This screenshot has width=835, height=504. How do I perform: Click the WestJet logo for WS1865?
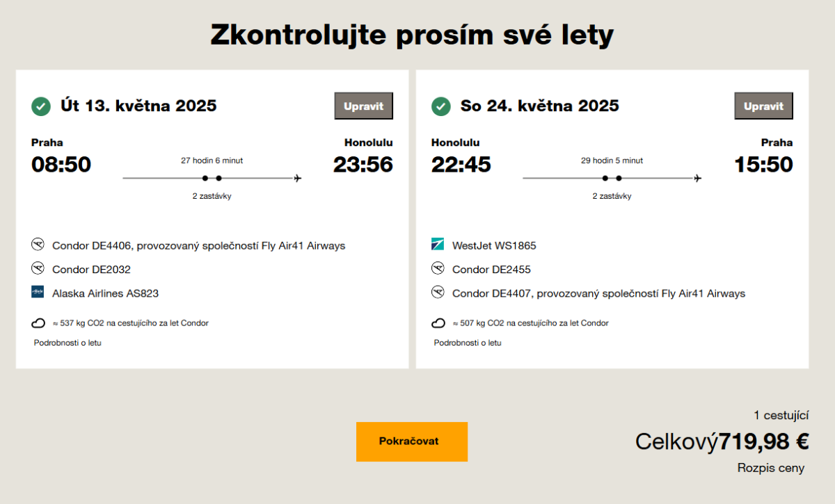coord(438,245)
